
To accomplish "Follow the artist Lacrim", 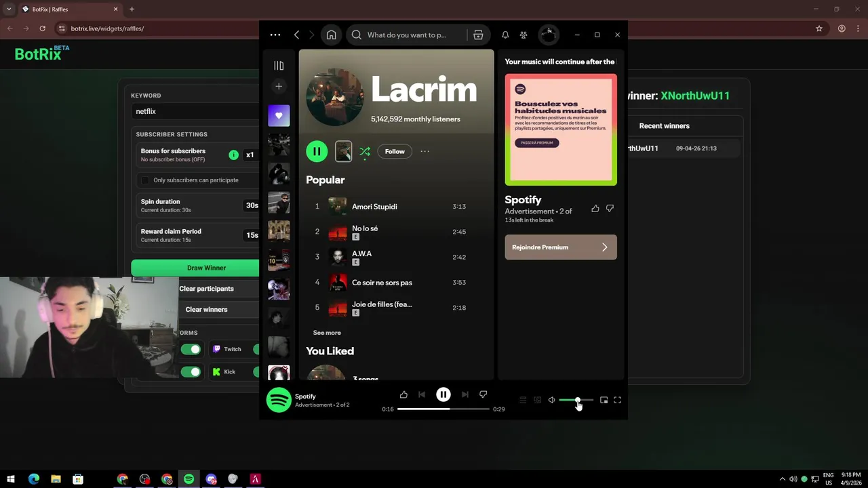I will (395, 151).
